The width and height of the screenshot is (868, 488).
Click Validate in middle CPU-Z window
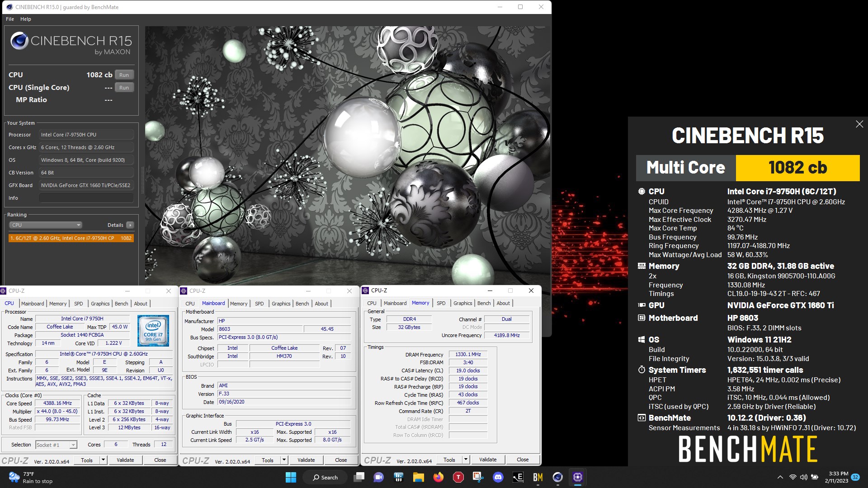(306, 460)
